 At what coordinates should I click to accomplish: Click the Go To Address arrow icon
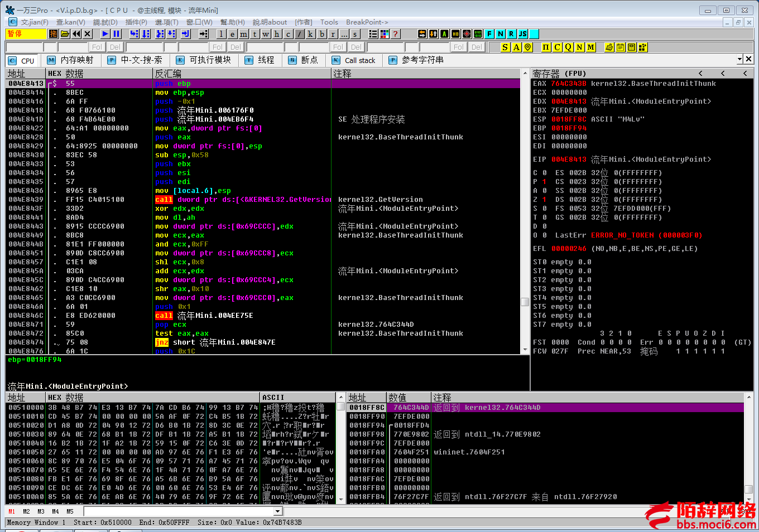point(203,33)
